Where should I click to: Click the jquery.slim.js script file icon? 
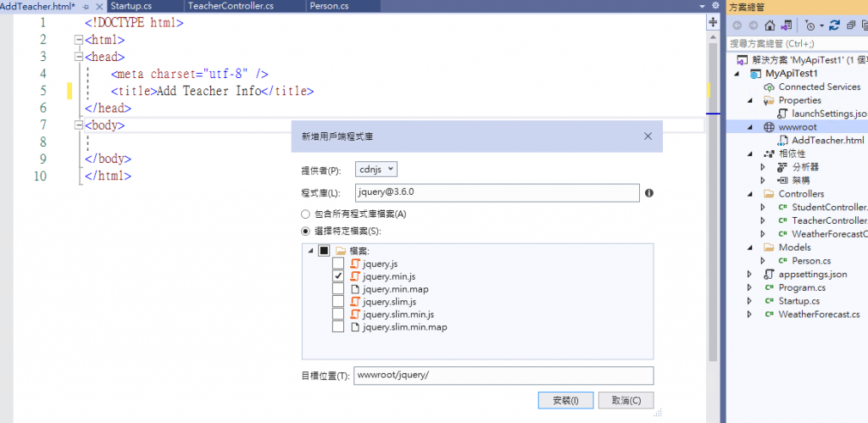[x=355, y=302]
